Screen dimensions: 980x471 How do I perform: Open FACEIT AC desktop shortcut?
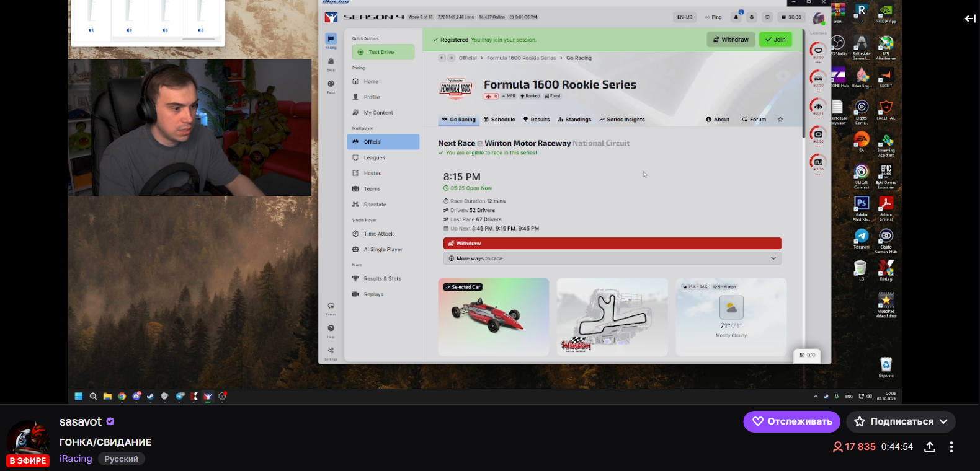(x=886, y=110)
